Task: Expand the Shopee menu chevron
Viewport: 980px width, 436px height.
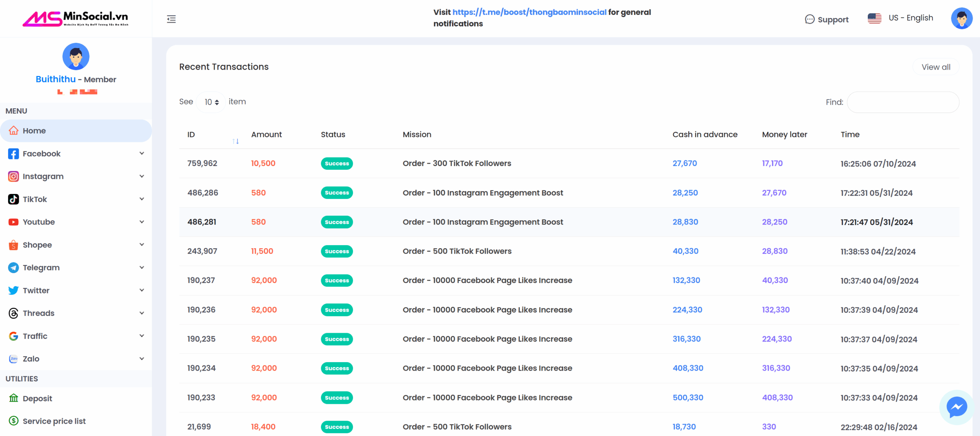Action: 142,244
